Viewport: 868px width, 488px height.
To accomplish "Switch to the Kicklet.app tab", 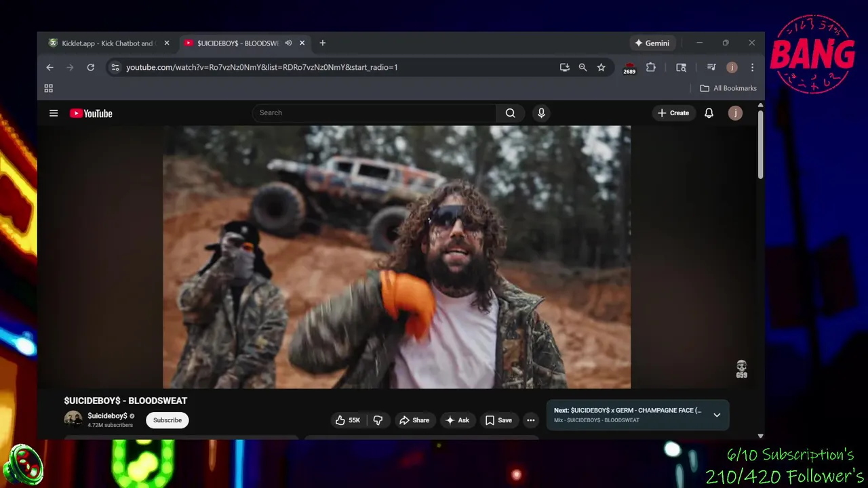I will coord(102,43).
